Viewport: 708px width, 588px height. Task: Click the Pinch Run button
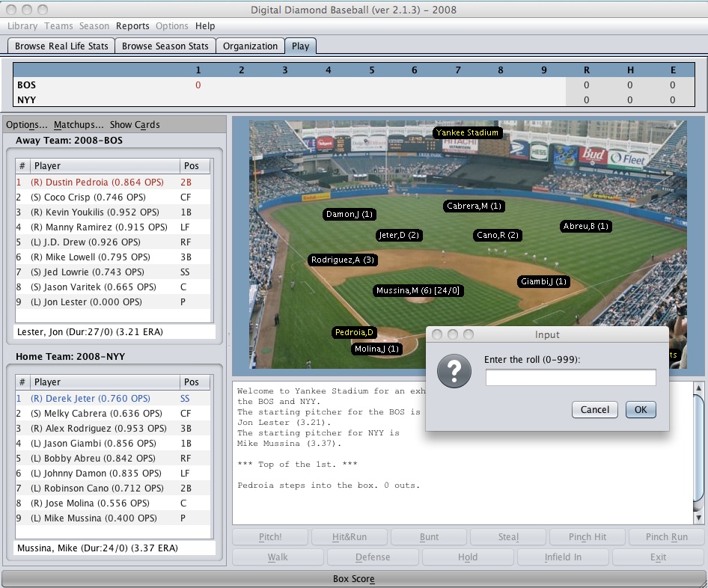tap(666, 537)
